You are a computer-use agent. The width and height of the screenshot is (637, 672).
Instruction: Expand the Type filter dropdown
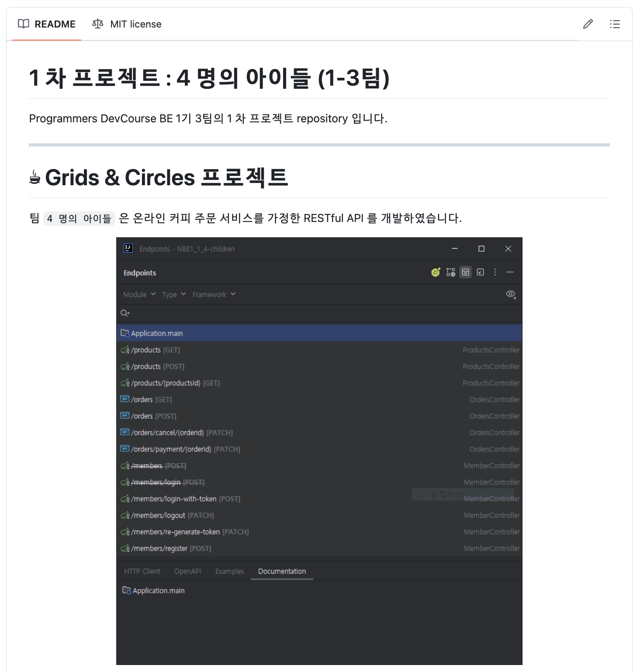[174, 294]
